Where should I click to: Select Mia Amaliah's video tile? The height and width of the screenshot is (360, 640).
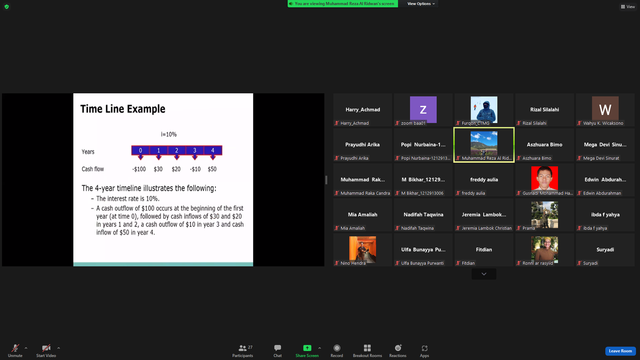click(362, 215)
